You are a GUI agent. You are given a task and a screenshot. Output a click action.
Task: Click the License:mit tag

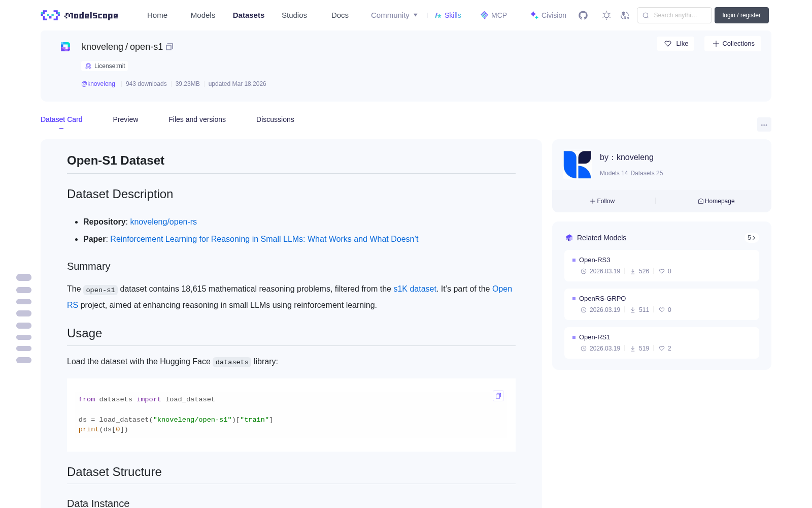(105, 66)
